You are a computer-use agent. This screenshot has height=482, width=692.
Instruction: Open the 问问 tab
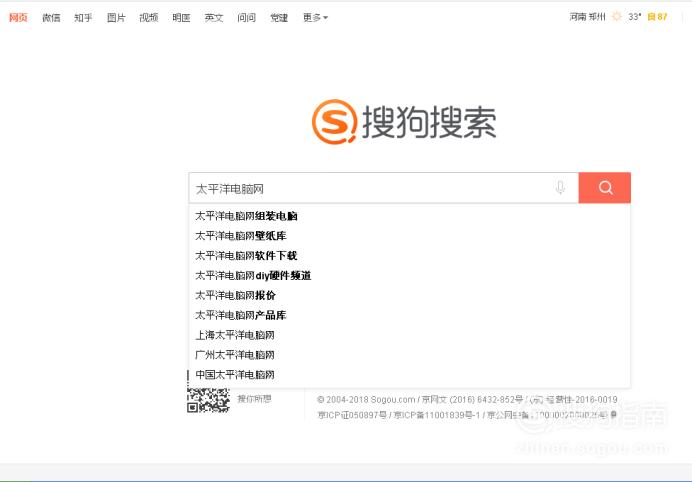(x=246, y=17)
